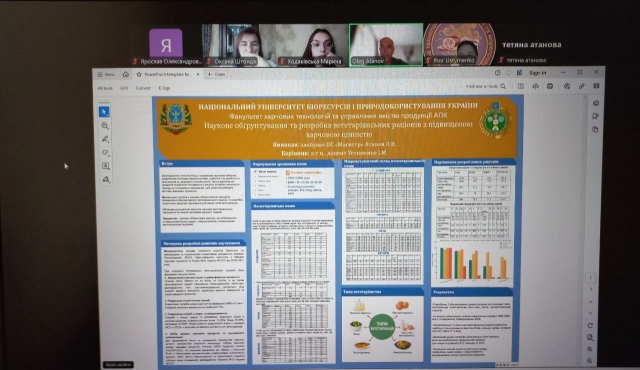
Task: Click the copy link icon
Action: (x=582, y=86)
